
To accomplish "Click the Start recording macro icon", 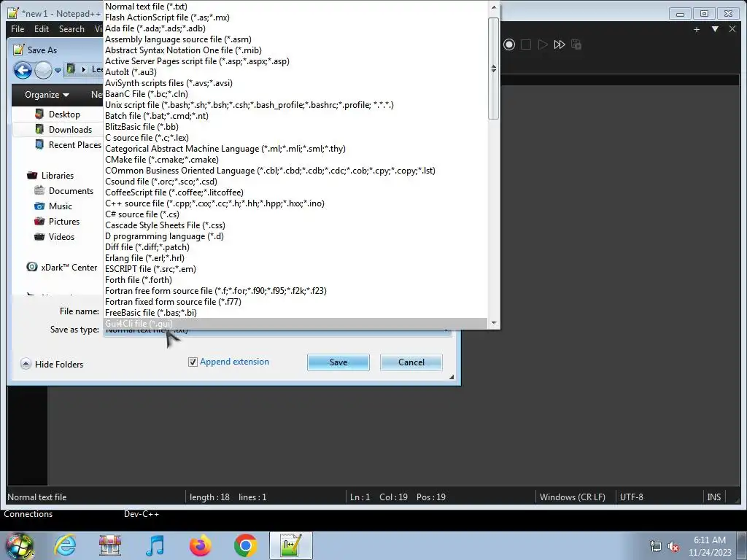I will click(508, 44).
